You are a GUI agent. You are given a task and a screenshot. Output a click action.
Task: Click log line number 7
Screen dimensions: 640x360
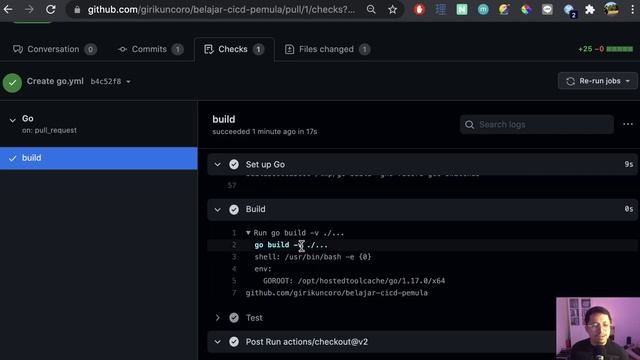tap(234, 293)
